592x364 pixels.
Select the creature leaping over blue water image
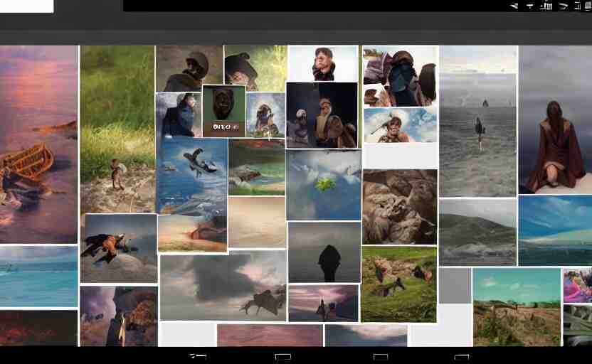point(191,176)
